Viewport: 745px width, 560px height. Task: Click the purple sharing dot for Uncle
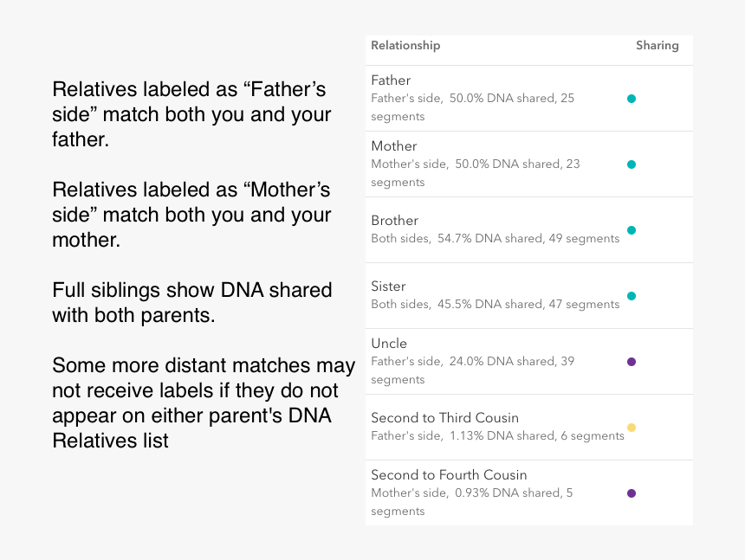(x=632, y=362)
